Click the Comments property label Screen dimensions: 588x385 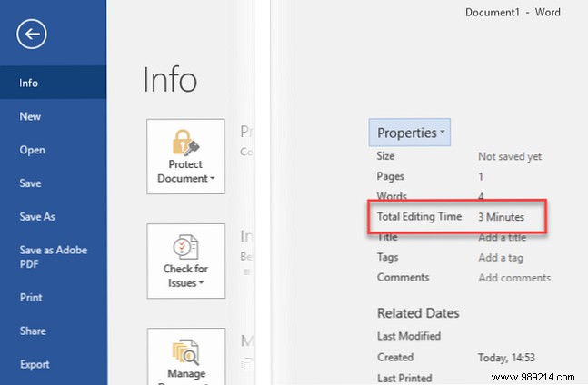(x=404, y=277)
